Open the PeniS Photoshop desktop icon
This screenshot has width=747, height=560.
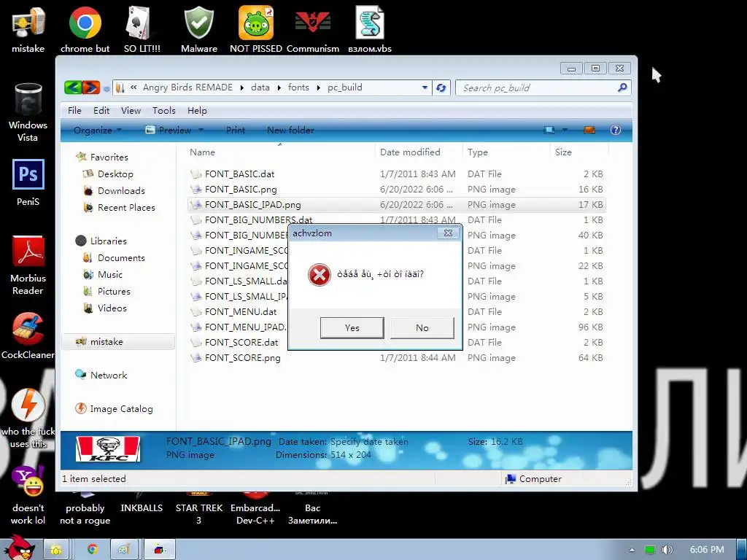(x=28, y=175)
